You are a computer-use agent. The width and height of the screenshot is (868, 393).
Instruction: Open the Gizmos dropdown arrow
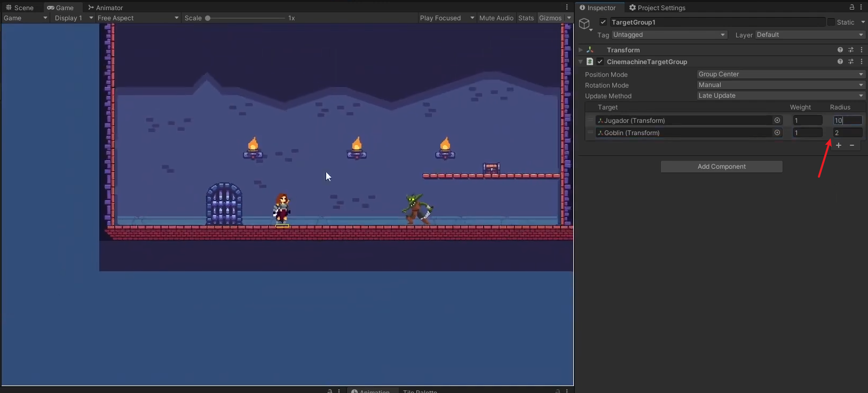click(569, 18)
